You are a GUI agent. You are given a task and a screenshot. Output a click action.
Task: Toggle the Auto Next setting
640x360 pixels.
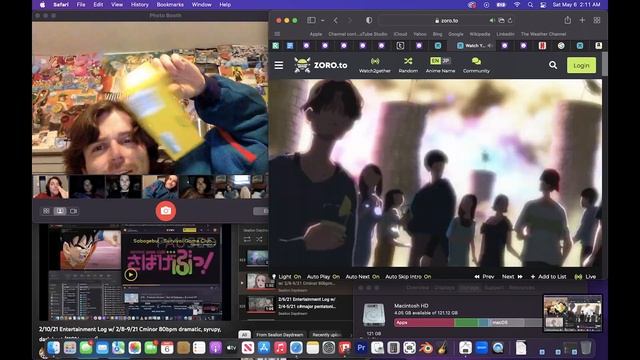[x=362, y=277]
